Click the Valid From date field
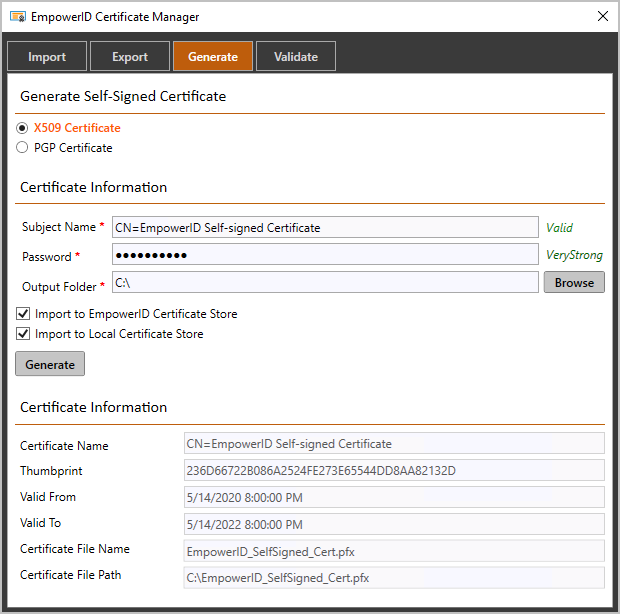The image size is (620, 614). pyautogui.click(x=394, y=497)
